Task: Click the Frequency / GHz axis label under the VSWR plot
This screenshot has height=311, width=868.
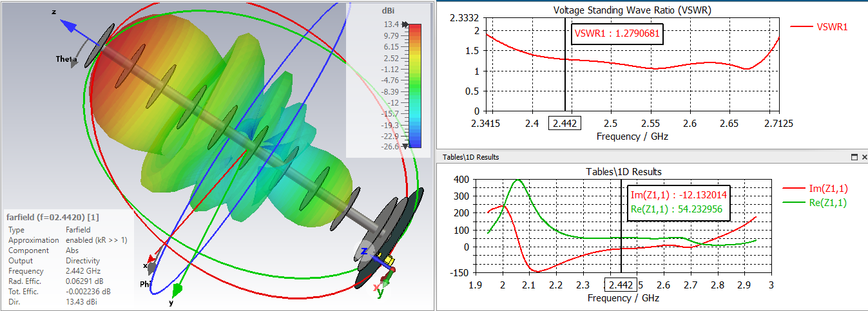Action: click(x=632, y=137)
